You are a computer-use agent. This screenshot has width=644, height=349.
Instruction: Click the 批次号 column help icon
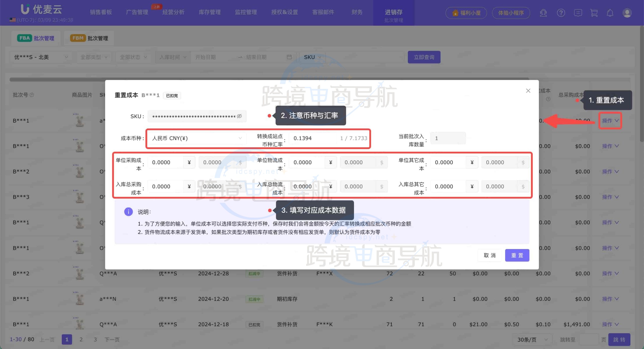(x=32, y=95)
